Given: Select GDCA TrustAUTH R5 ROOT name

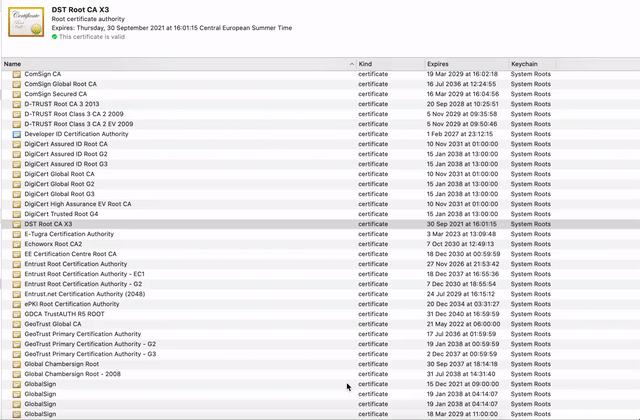Looking at the screenshot, I should coord(64,314).
